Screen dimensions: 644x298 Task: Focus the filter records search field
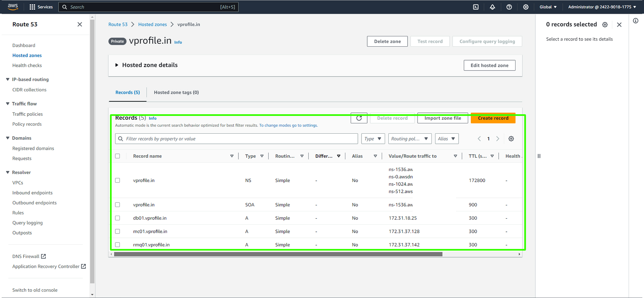[236, 139]
